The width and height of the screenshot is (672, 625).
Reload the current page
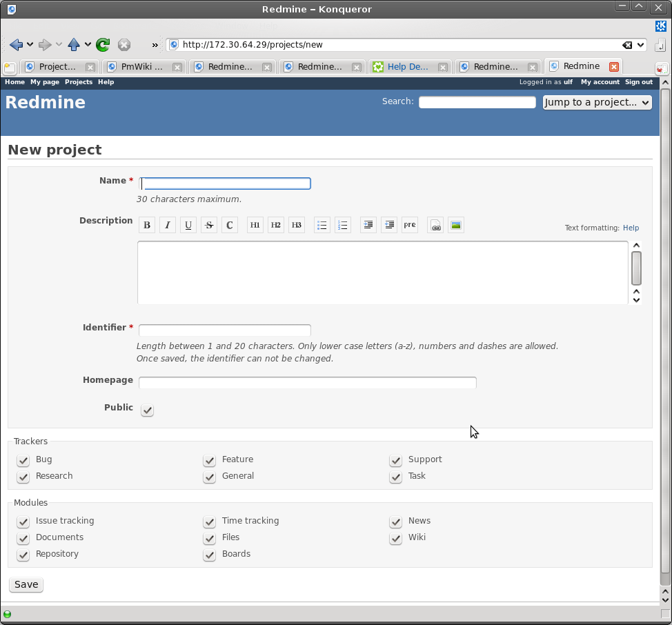(x=103, y=45)
